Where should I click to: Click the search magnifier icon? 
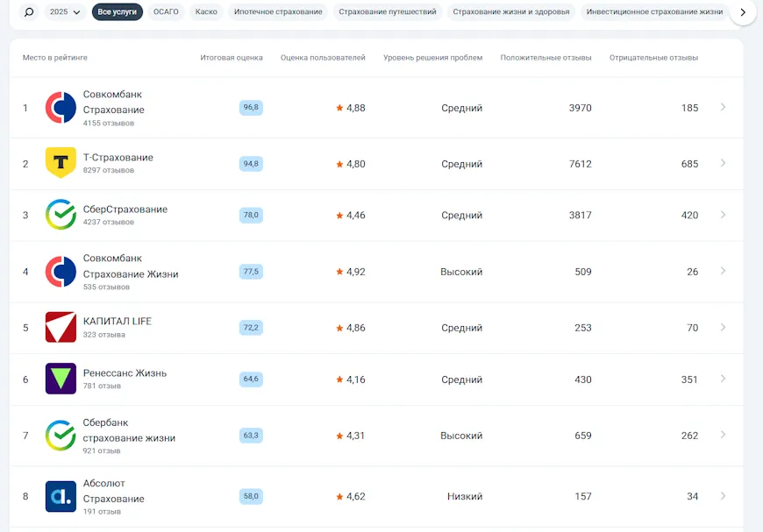29,12
